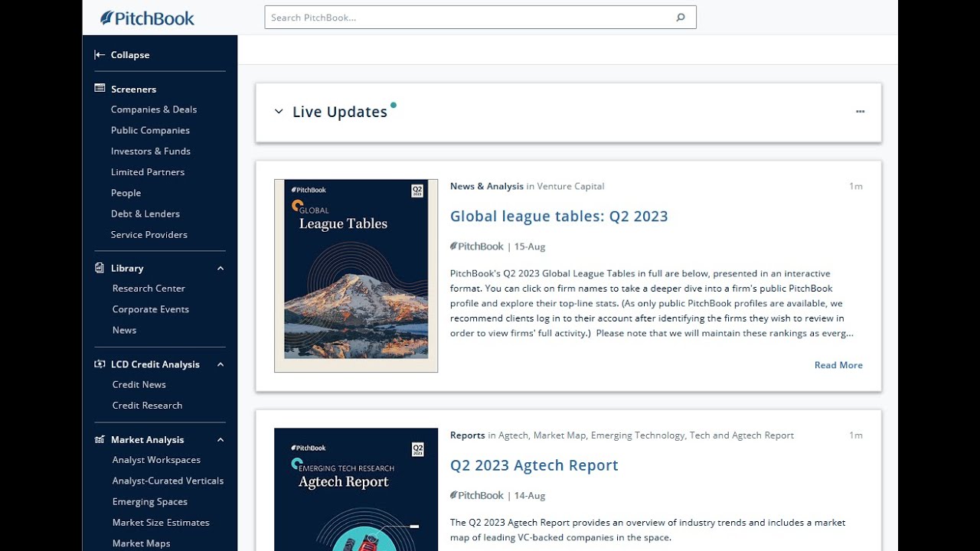Click the PitchBook author logo dated 14-Aug
This screenshot has width=980, height=551.
[477, 495]
